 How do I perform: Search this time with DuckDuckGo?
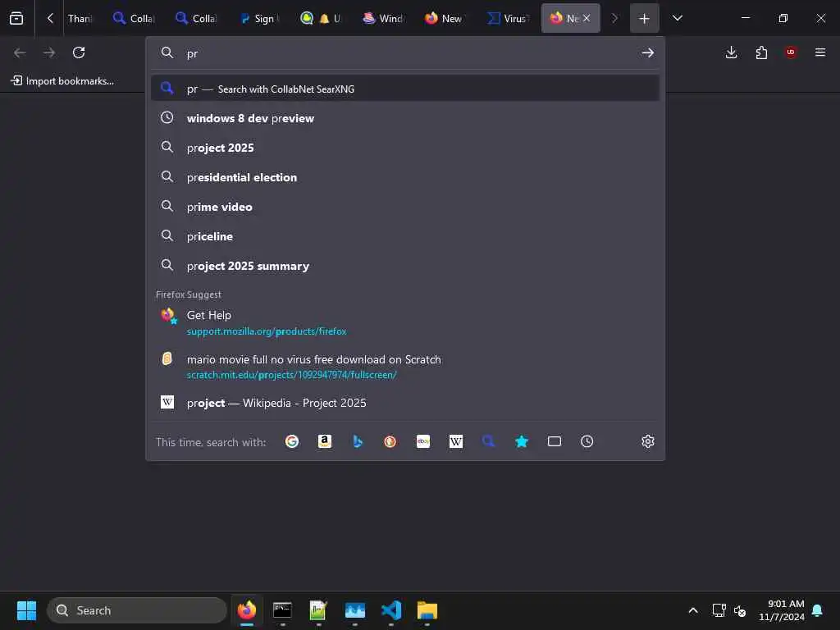point(390,441)
